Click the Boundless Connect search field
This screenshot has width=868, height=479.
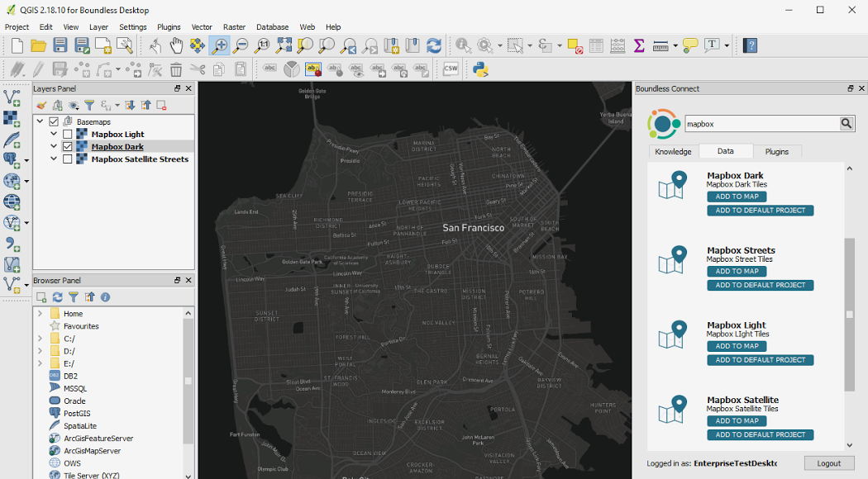pyautogui.click(x=762, y=123)
